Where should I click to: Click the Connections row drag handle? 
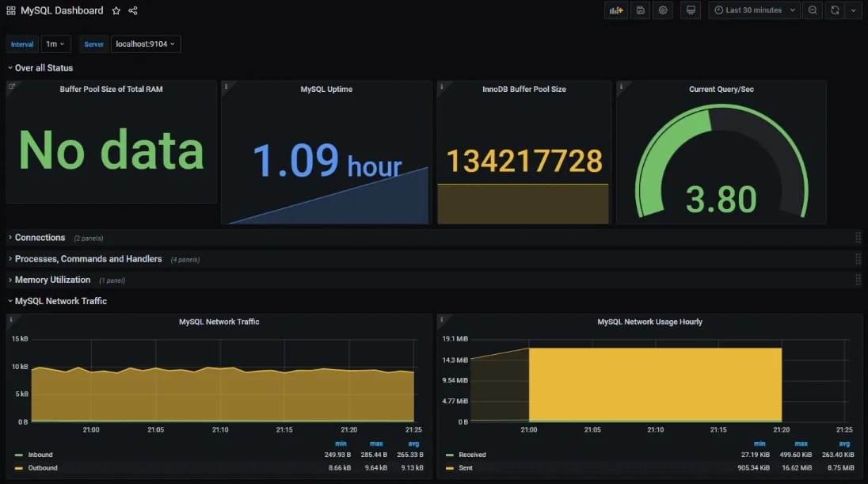coord(858,237)
